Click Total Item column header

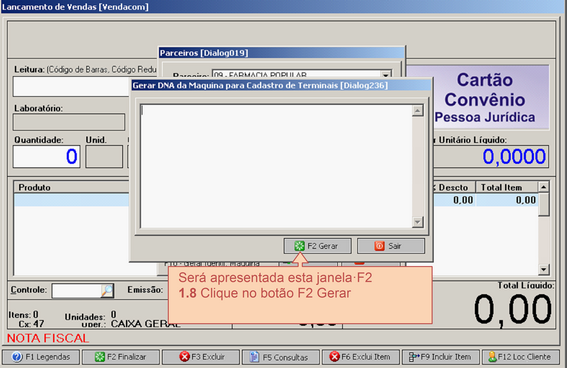pyautogui.click(x=507, y=187)
